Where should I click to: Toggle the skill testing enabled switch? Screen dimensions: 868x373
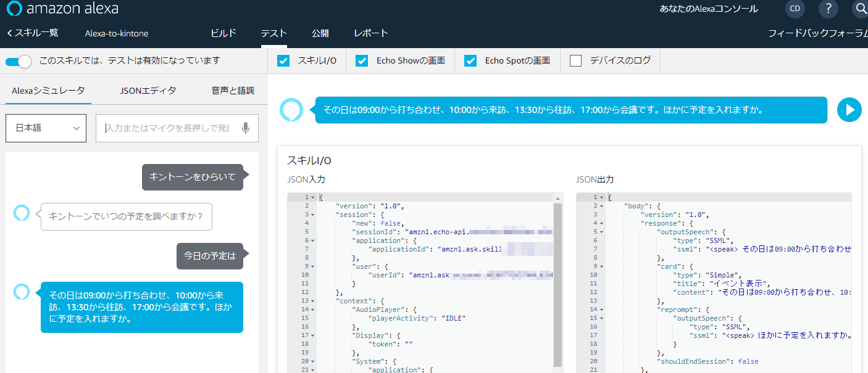19,61
